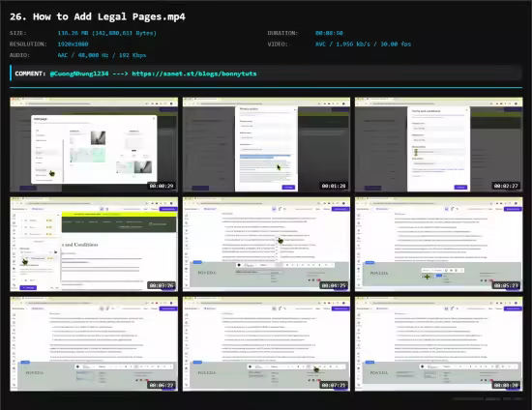This screenshot has height=410, width=532.
Task: Open the thumbnail stamped 00:01:28
Action: click(x=266, y=145)
